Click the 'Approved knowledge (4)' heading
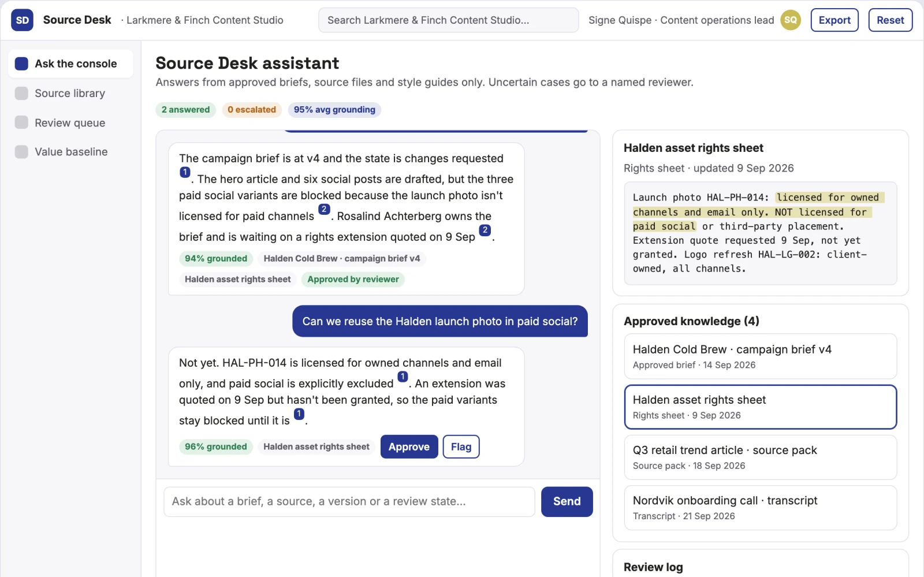 pos(691,321)
